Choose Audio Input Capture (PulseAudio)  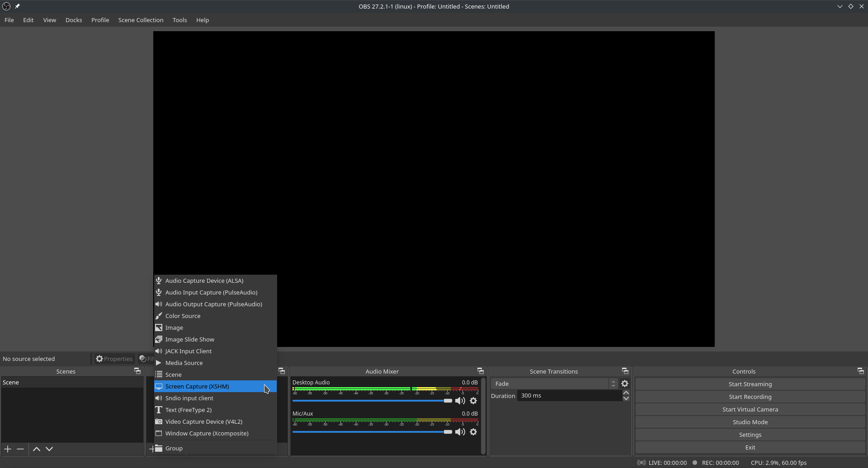tap(215, 292)
